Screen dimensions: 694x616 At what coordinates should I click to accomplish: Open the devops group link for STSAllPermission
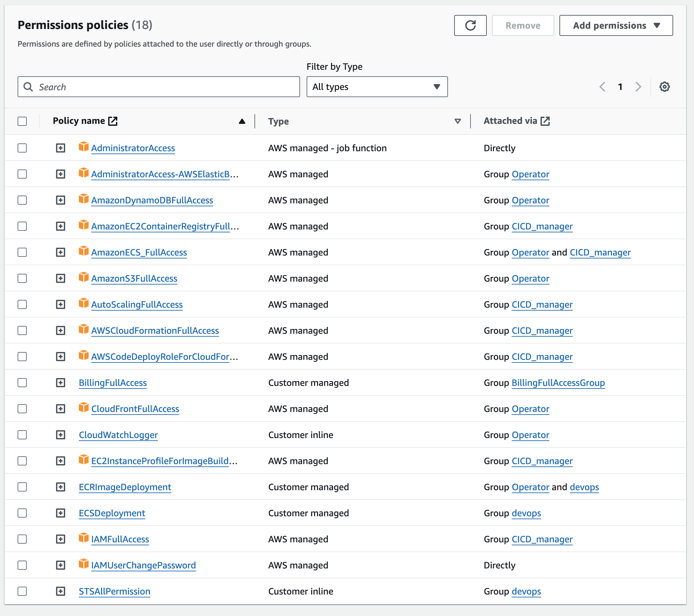(x=526, y=591)
